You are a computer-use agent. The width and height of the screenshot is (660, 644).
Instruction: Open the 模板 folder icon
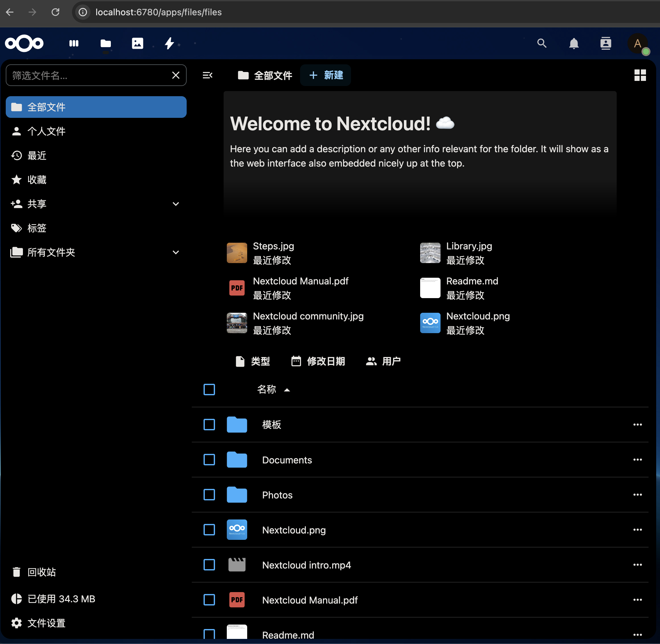(x=237, y=425)
